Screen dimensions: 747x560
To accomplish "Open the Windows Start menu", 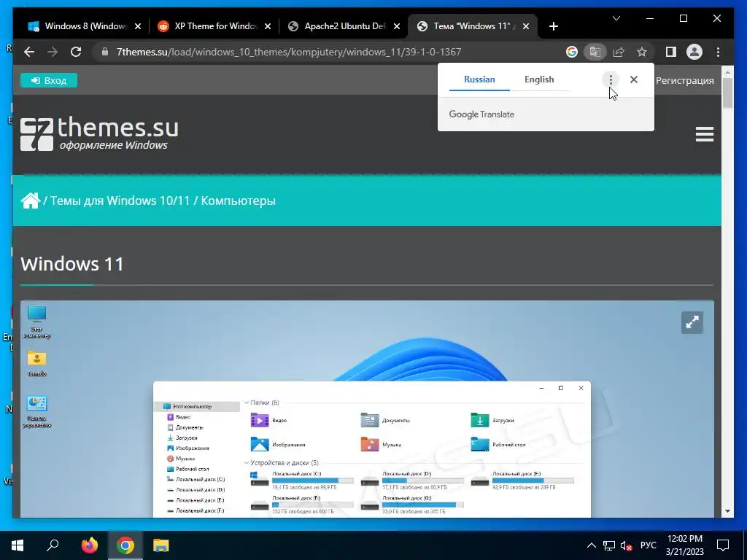I will 18,545.
